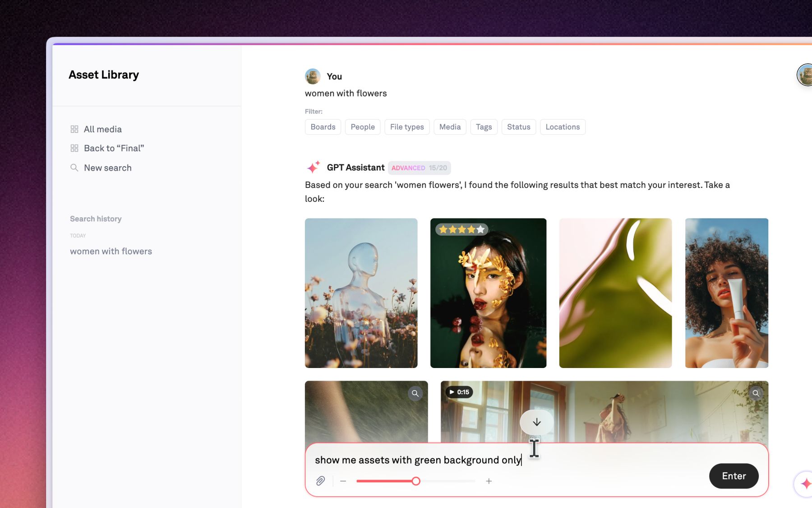812x508 pixels.
Task: Click magnifier icon on video thumbnail
Action: (756, 393)
